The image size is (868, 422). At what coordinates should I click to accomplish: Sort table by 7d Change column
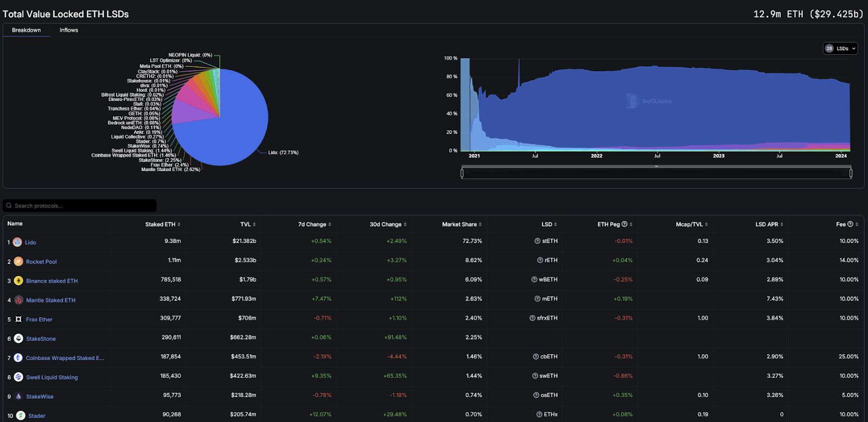pos(315,224)
